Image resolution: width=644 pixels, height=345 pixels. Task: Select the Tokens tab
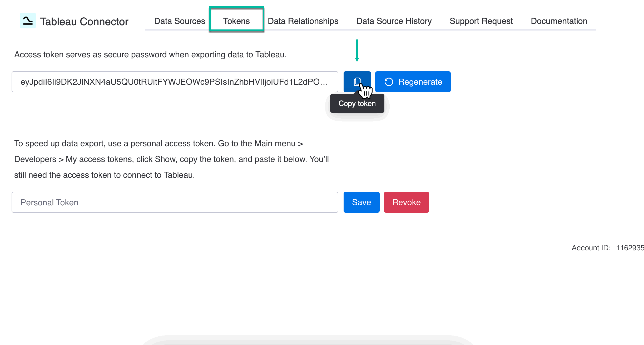point(236,21)
